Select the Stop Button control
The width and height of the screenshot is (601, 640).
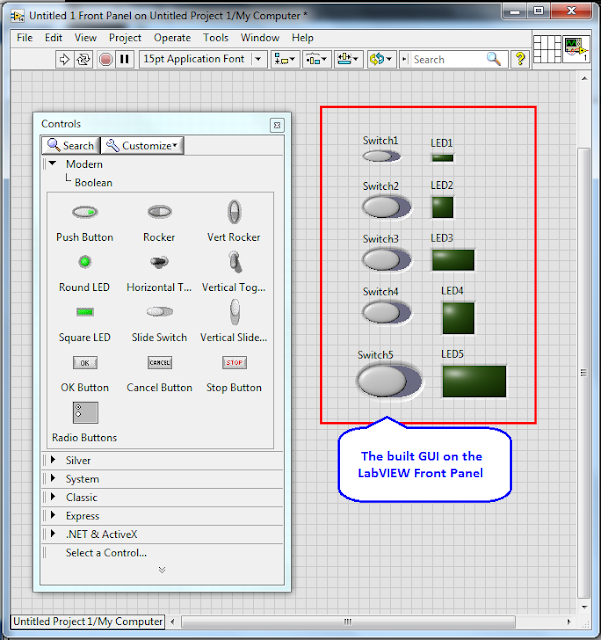coord(234,362)
